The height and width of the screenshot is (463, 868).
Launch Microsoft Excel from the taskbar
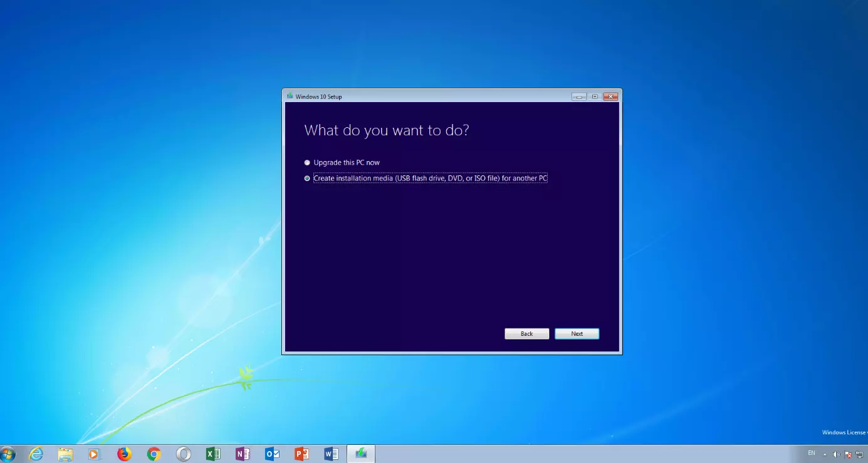[213, 454]
